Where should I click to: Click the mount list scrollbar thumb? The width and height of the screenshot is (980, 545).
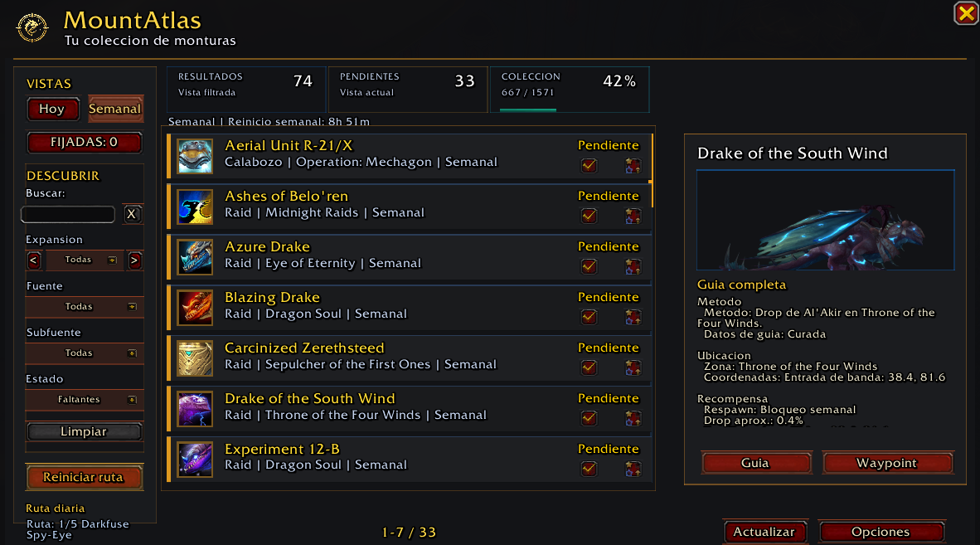coord(651,170)
